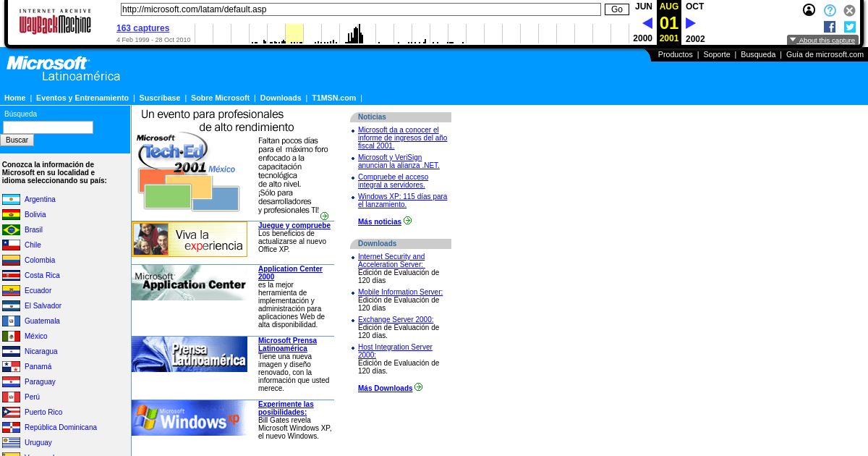Click the Puerto Rico flag icon
This screenshot has width=868, height=456.
click(x=11, y=412)
